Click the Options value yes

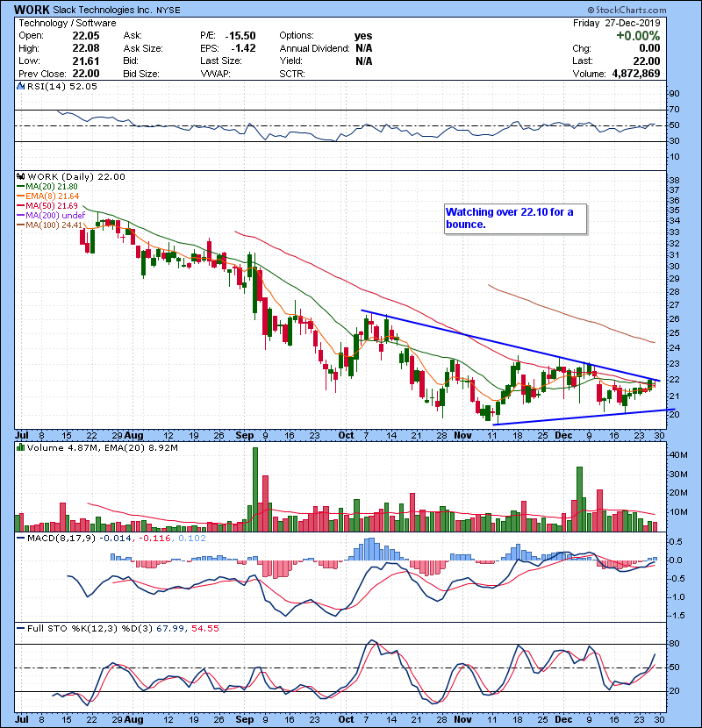pyautogui.click(x=363, y=36)
